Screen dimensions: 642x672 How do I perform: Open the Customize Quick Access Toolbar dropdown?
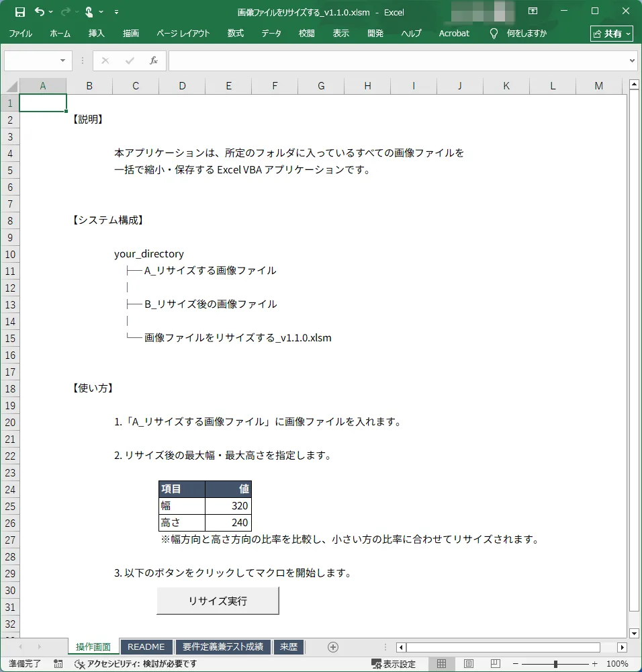(x=117, y=11)
